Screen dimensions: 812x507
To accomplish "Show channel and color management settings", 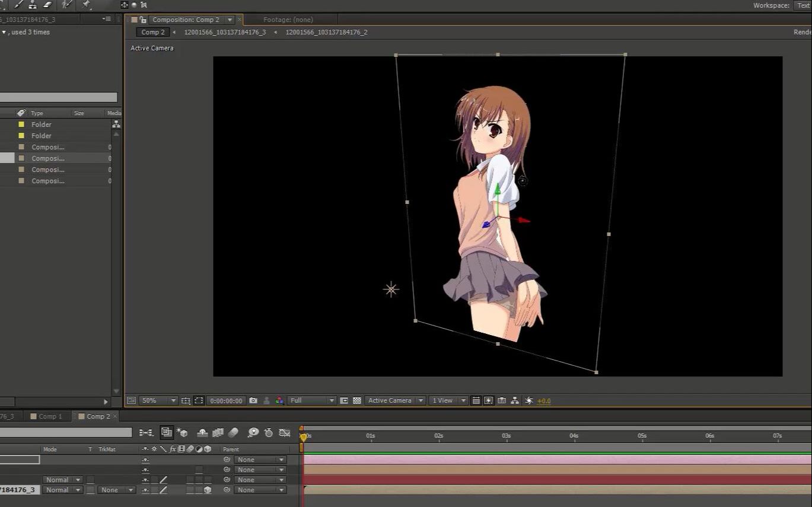I will (x=279, y=401).
